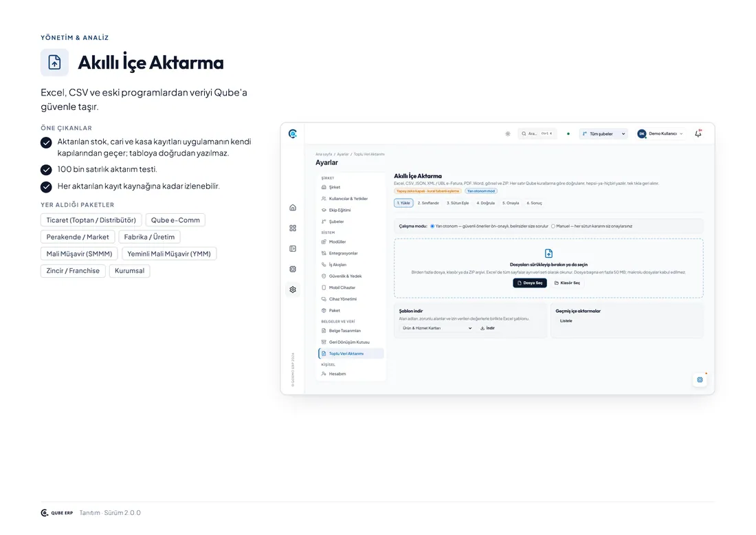Click the Mobil Cihazlar phone icon
This screenshot has height=535, width=756.
pos(324,287)
